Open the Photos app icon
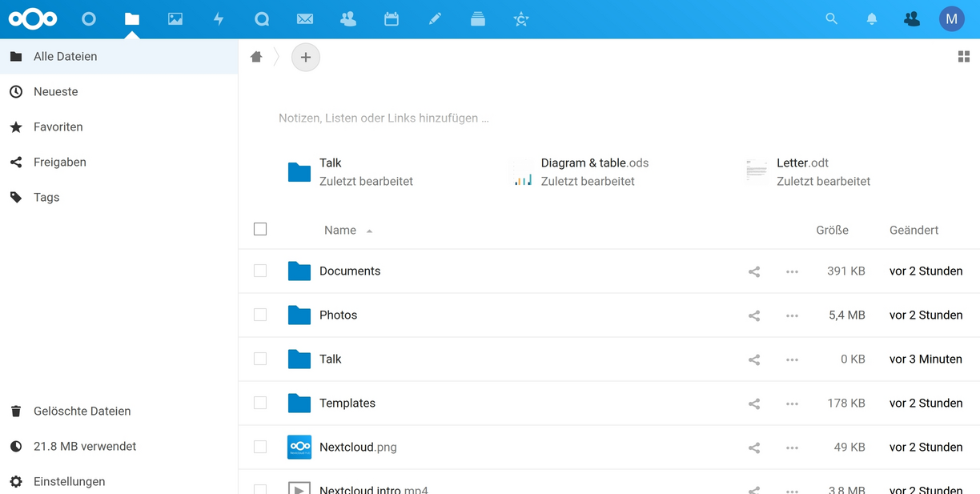980x494 pixels. 175,19
